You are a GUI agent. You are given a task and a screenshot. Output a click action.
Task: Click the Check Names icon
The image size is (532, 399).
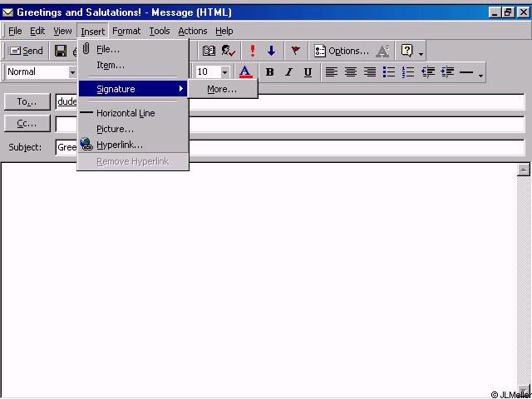[229, 51]
